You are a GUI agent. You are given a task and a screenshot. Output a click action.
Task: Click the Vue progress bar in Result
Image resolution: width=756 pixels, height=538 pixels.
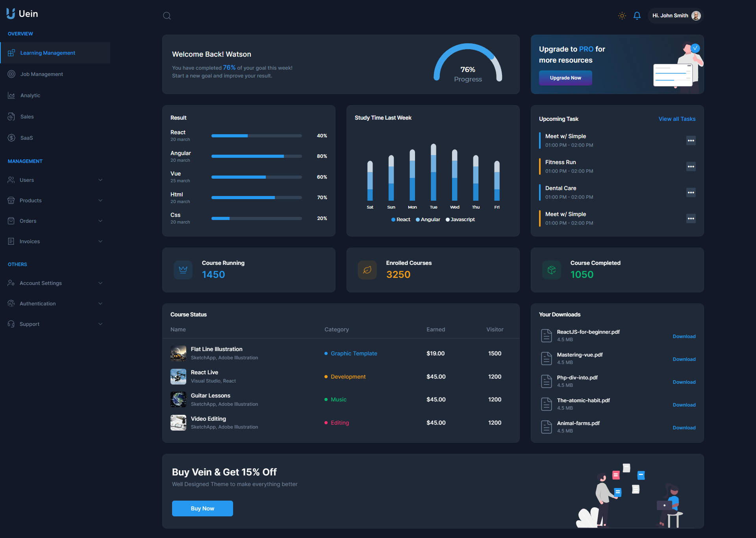click(x=256, y=177)
